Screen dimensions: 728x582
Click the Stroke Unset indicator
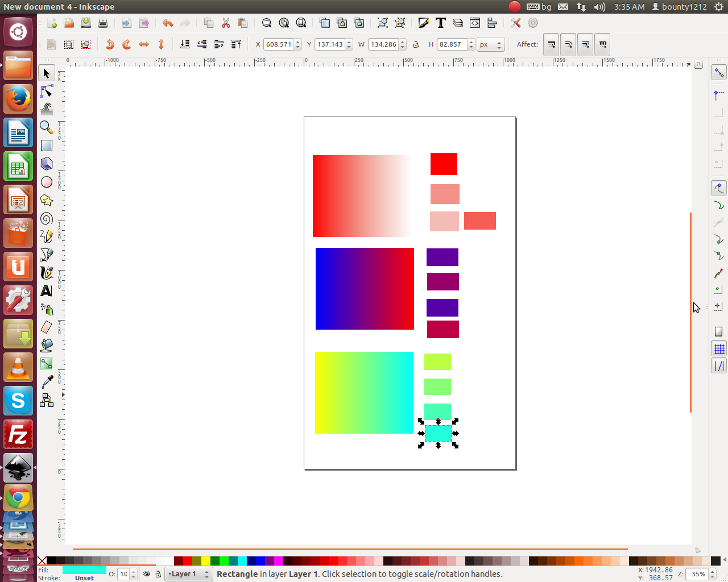point(84,578)
